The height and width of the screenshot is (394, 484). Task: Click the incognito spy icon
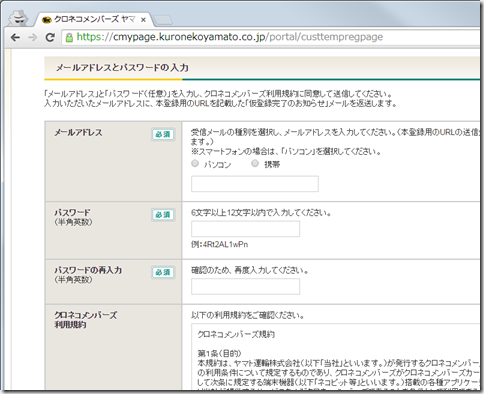point(18,18)
